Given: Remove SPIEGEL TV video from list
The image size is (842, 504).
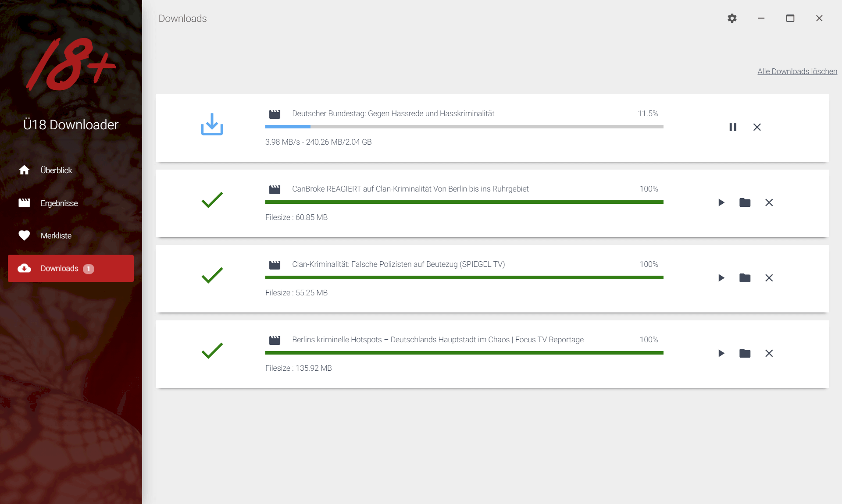Looking at the screenshot, I should click(x=769, y=278).
